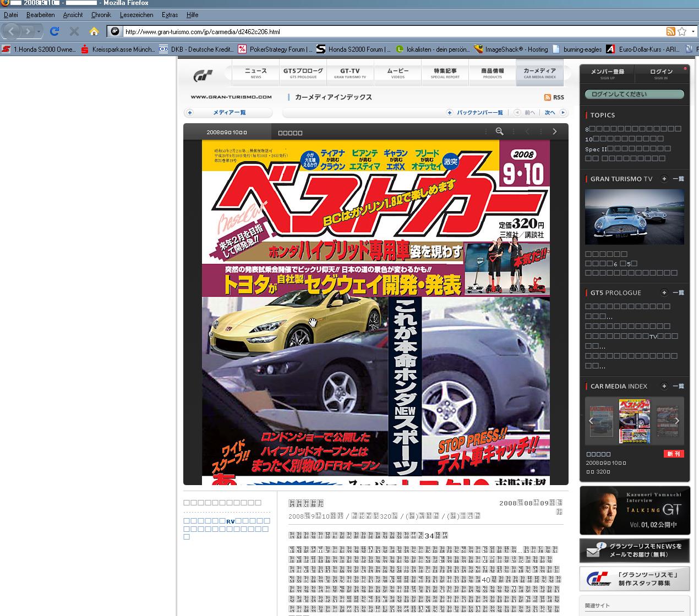Click the bookmark star in address bar
Screen dimensions: 699x616
coord(682,31)
